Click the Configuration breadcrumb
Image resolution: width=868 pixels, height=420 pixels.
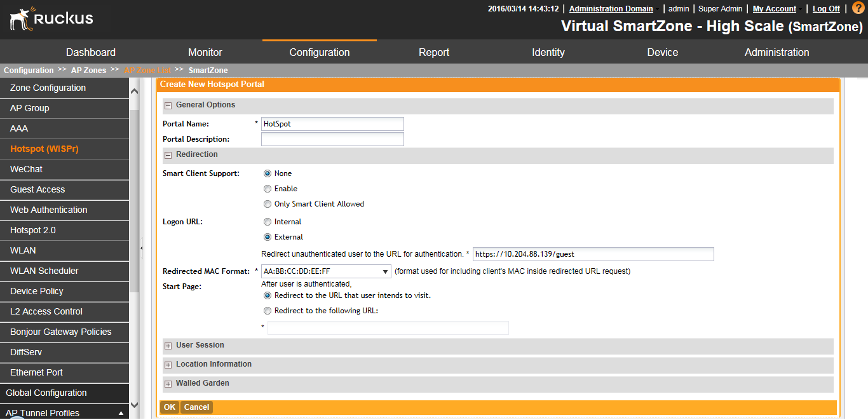click(x=29, y=71)
